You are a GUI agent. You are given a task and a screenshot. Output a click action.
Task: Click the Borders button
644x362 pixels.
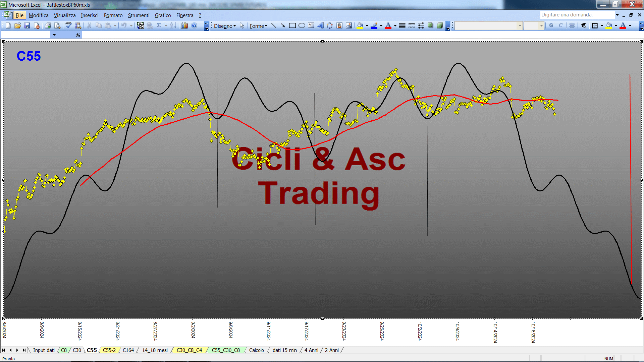(x=595, y=25)
